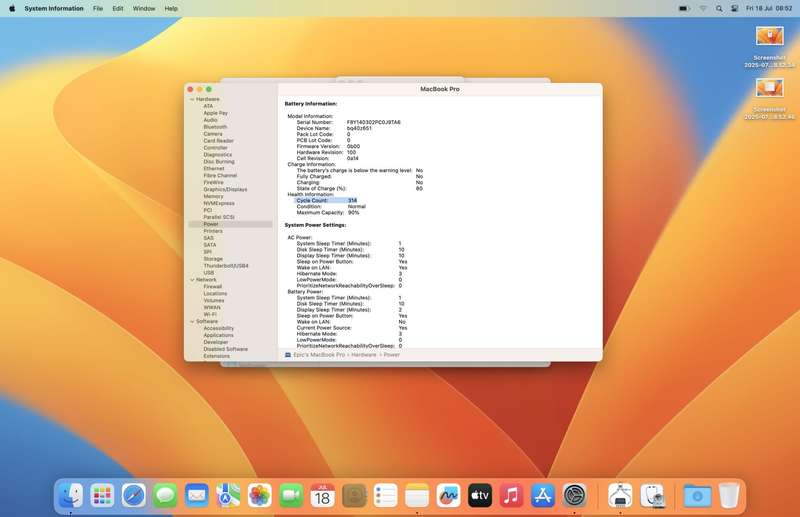Open Finder from the dock

tap(71, 495)
